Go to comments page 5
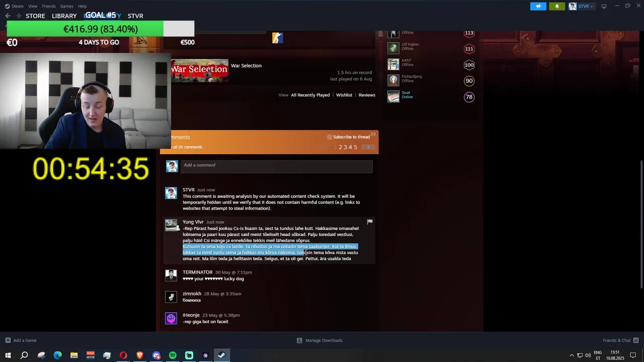Viewport: 644px width, 362px height. 355,147
